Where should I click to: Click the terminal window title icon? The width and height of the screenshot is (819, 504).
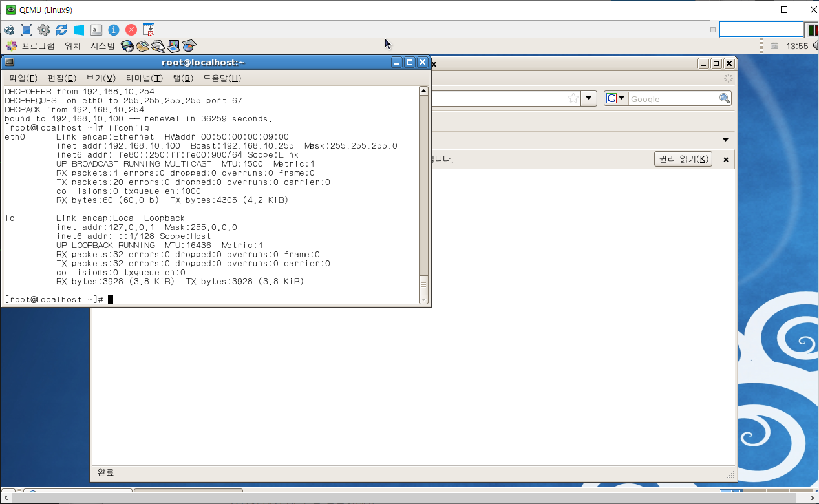click(x=9, y=62)
